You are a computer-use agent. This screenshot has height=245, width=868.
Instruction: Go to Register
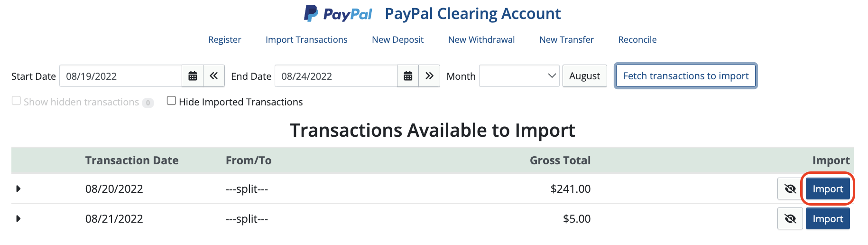[225, 40]
